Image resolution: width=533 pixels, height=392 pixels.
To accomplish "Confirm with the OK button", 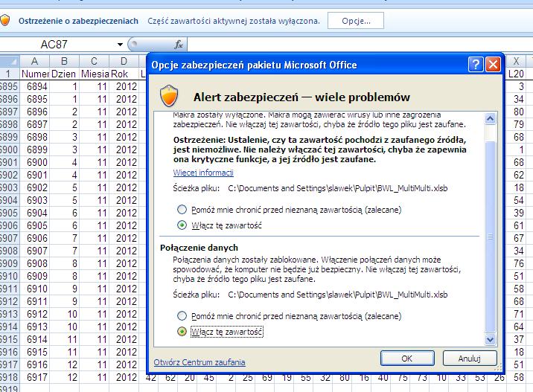I will [x=407, y=359].
